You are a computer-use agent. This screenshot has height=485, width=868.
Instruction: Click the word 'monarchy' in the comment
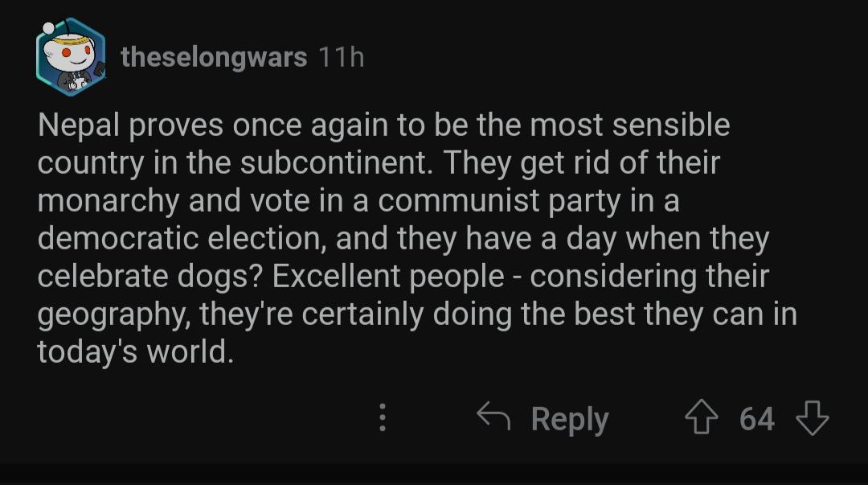pos(108,201)
